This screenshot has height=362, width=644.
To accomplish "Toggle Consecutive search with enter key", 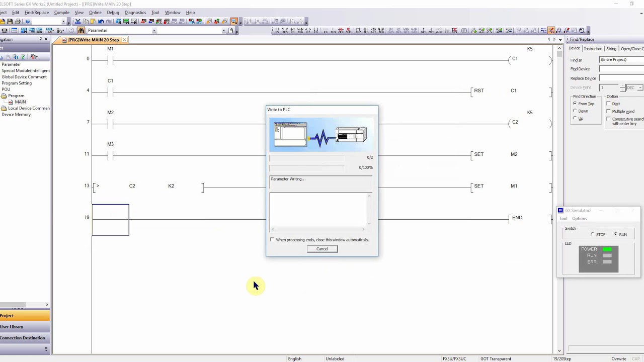I will coord(608,119).
